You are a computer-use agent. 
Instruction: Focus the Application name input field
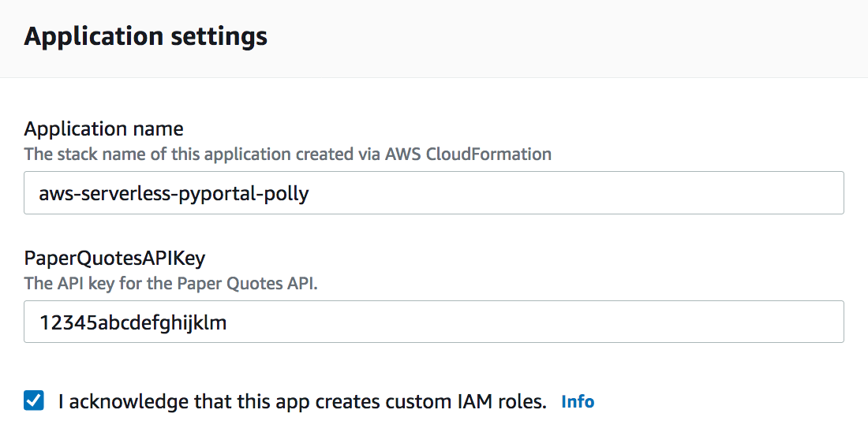[x=434, y=193]
